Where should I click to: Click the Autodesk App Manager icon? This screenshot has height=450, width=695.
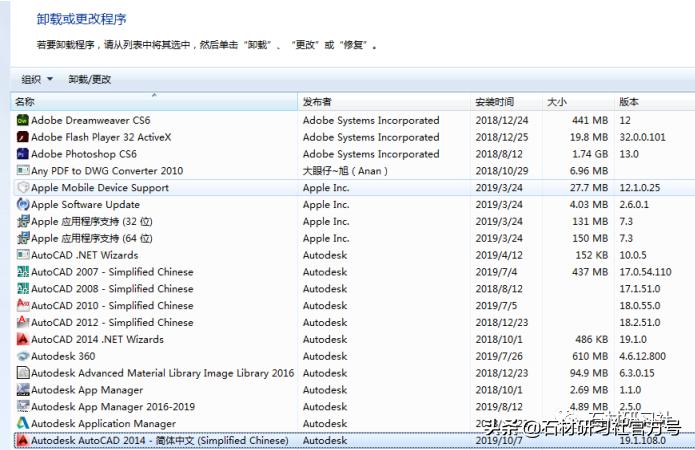(x=23, y=390)
